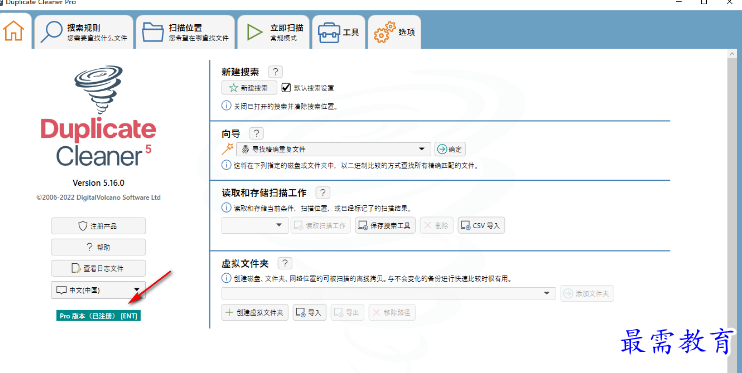The height and width of the screenshot is (373, 742).
Task: Click the CSV 导入 button
Action: coord(481,225)
